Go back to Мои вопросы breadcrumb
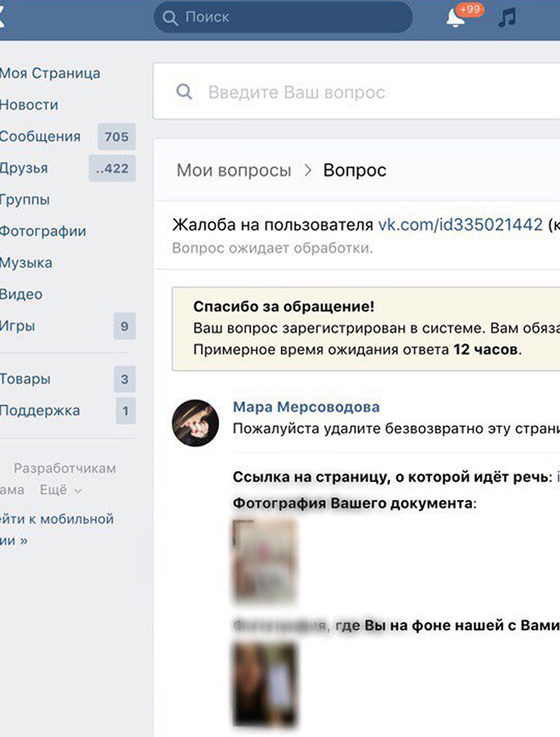 tap(234, 170)
